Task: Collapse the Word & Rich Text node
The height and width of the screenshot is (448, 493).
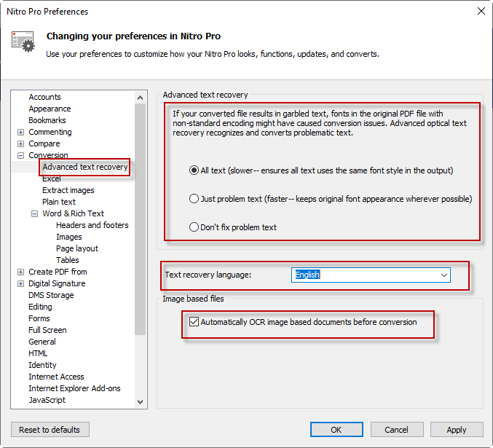Action: point(35,213)
